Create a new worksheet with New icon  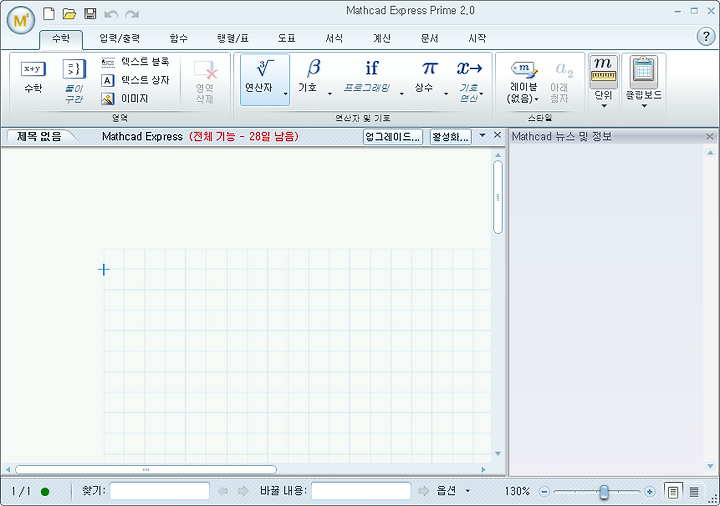tap(49, 14)
